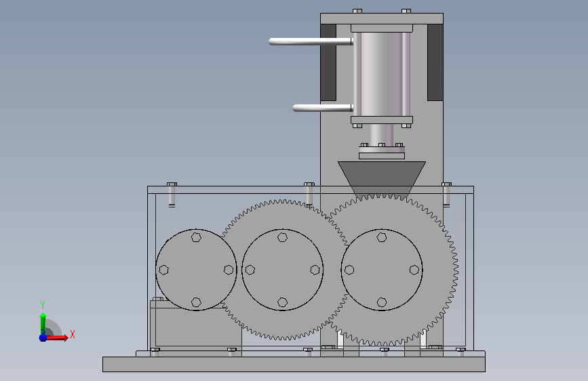Viewport: 588px width, 381px height.
Task: Select the cylinder's lower flange plate
Action: [x=382, y=120]
